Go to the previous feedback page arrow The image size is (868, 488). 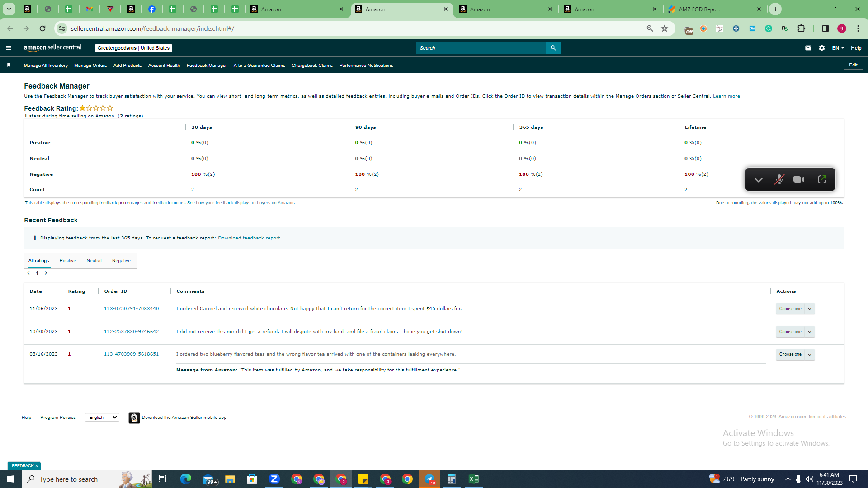point(28,273)
